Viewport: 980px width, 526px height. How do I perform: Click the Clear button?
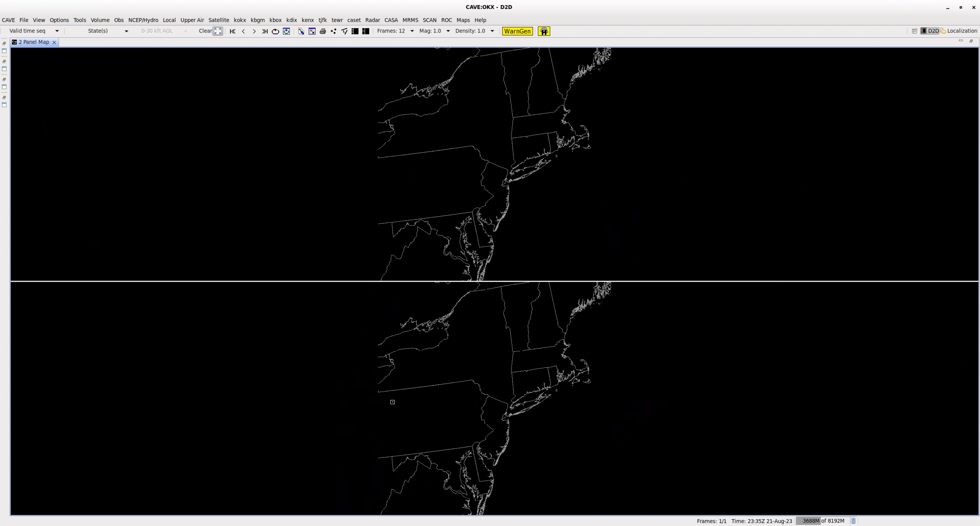click(x=206, y=31)
